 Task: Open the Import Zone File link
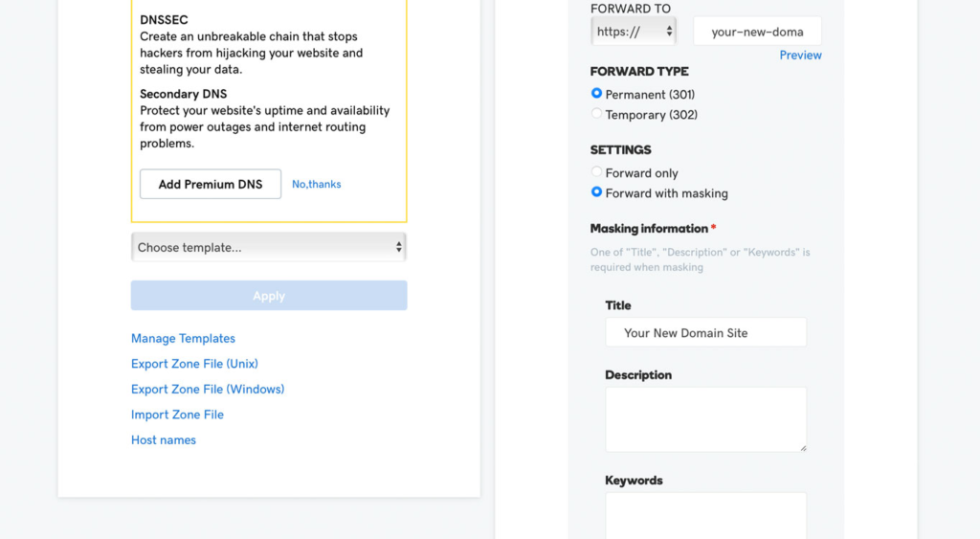[x=177, y=415]
